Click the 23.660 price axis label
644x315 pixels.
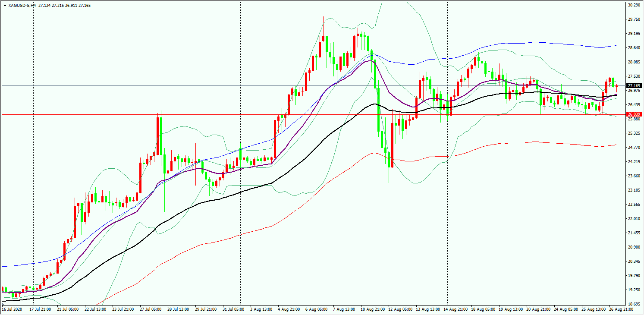[634, 176]
